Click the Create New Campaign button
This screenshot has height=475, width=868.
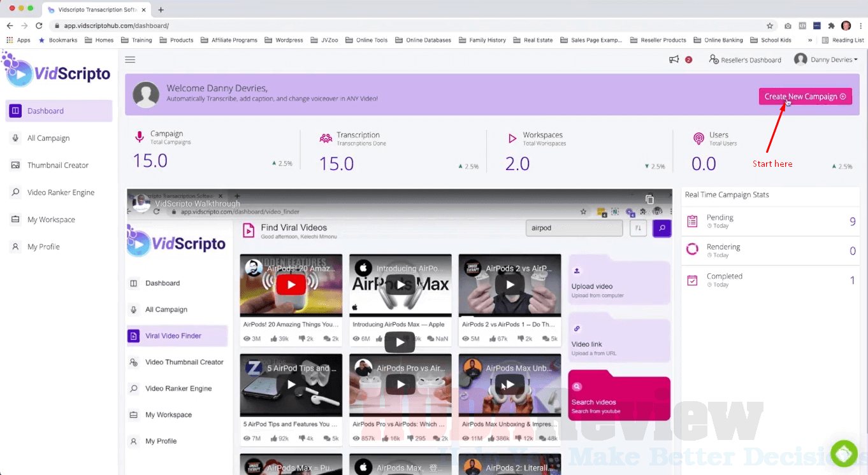(805, 97)
